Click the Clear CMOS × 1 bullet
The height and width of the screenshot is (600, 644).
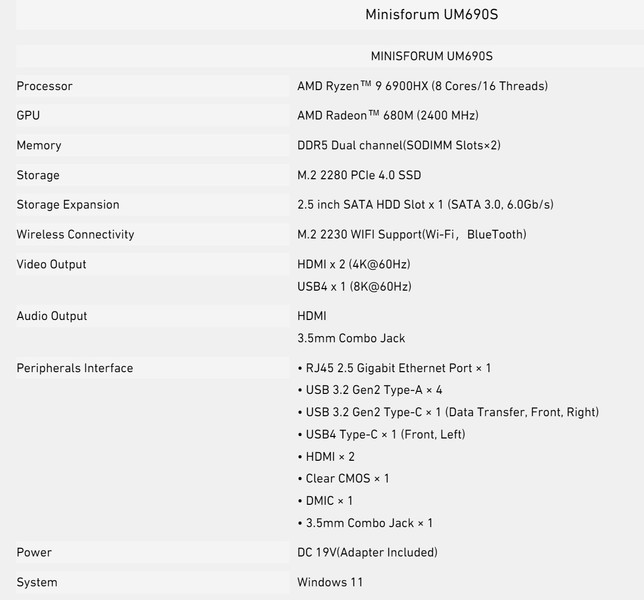point(343,478)
